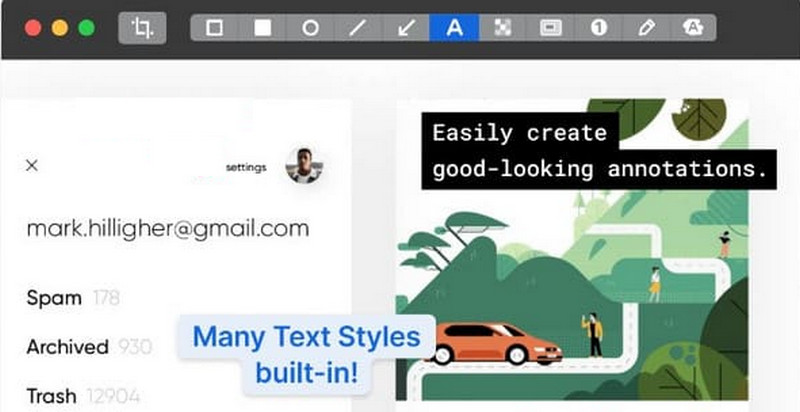Activate the arrow drawing tool
Screen dimensions: 800x412
click(406, 28)
